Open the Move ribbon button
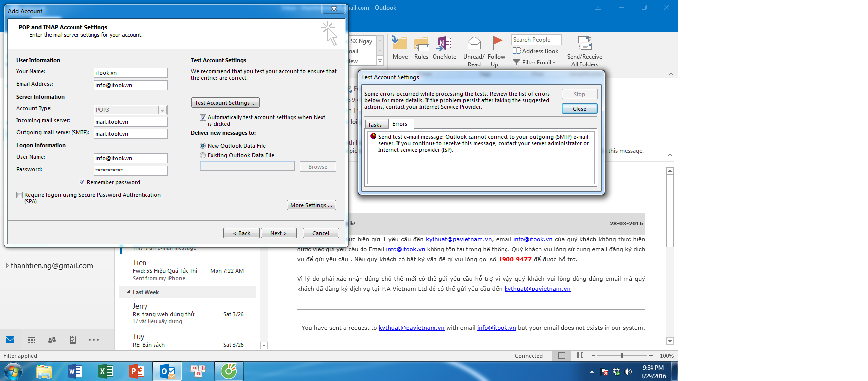The image size is (868, 381). click(400, 51)
